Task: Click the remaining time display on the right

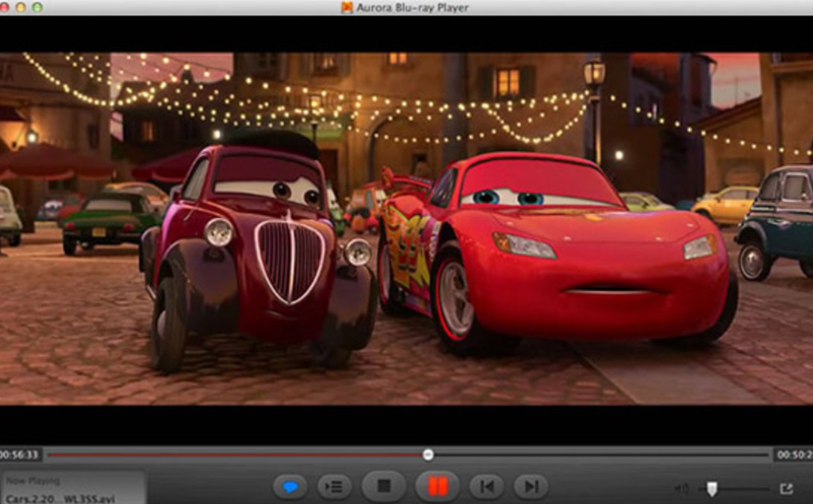Action: click(794, 455)
